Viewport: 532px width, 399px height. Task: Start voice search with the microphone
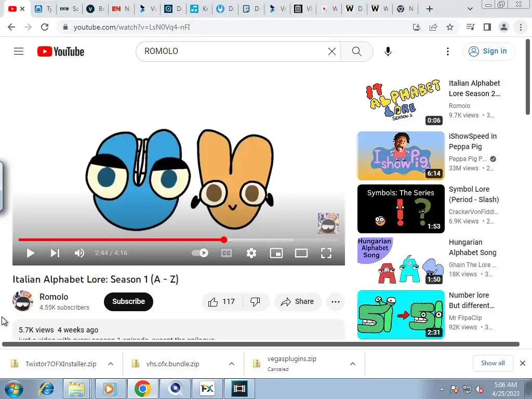(x=388, y=51)
